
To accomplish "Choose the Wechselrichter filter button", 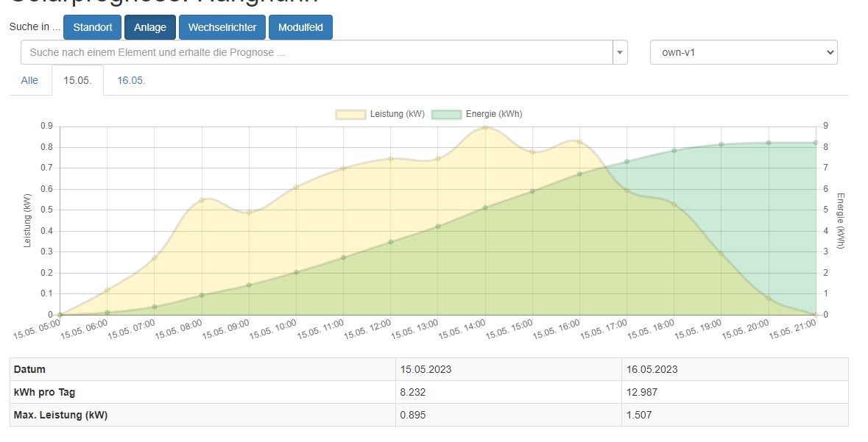I will click(222, 27).
